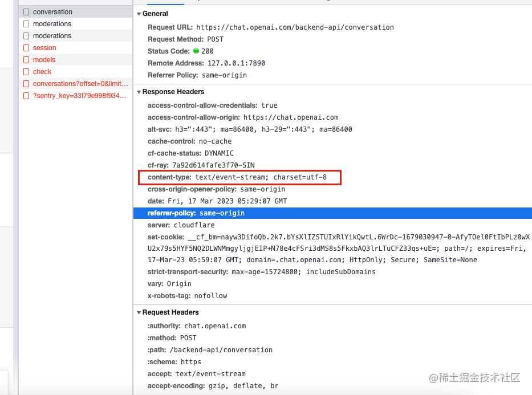Image resolution: width=532 pixels, height=395 pixels.
Task: Collapse the Request Headers section
Action: point(139,312)
